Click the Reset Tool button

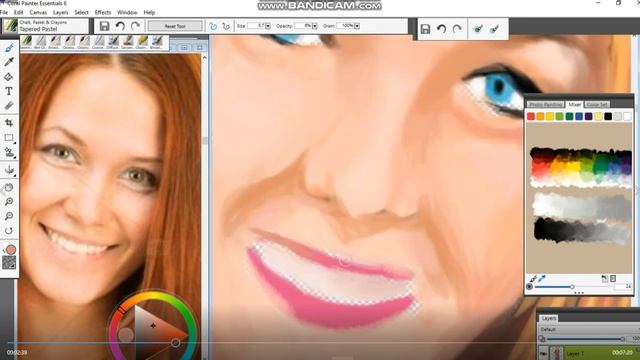coord(175,26)
